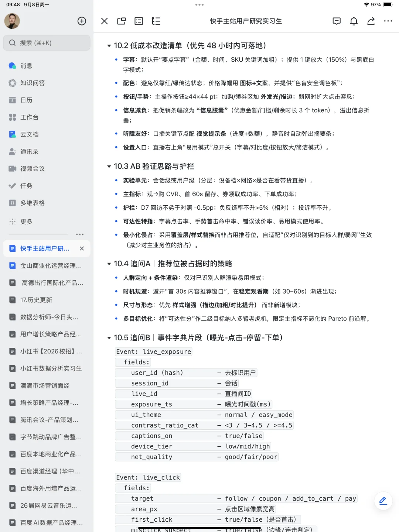Open 通讯录 contacts in the sidebar
The width and height of the screenshot is (399, 532).
[47, 152]
